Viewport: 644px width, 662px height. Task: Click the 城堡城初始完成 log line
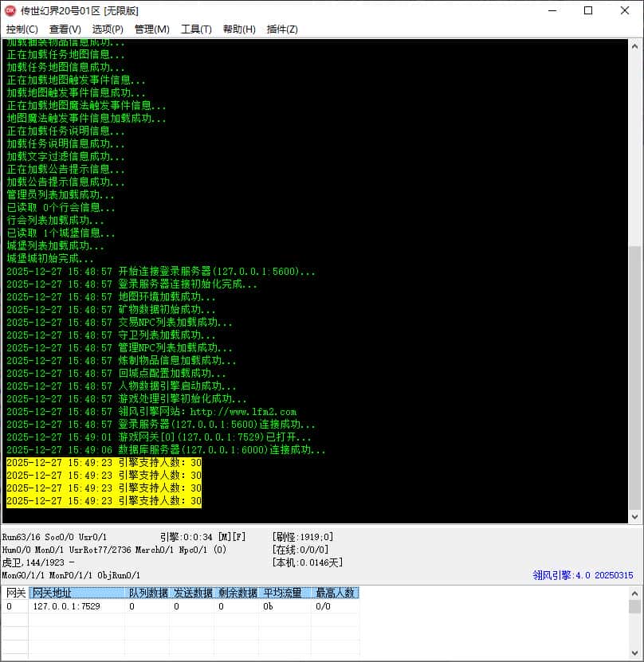(50, 258)
